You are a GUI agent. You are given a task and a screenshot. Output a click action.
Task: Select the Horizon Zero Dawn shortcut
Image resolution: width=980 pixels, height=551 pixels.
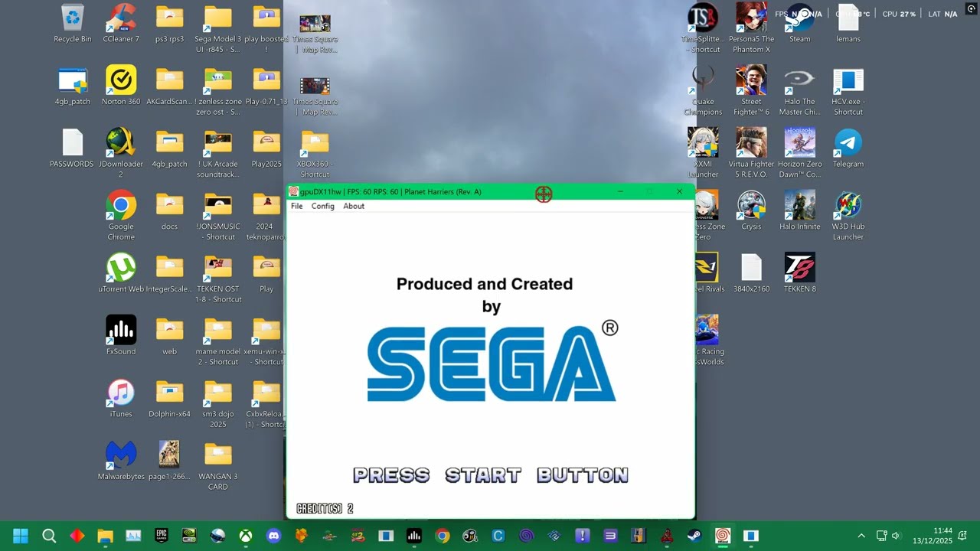click(799, 153)
